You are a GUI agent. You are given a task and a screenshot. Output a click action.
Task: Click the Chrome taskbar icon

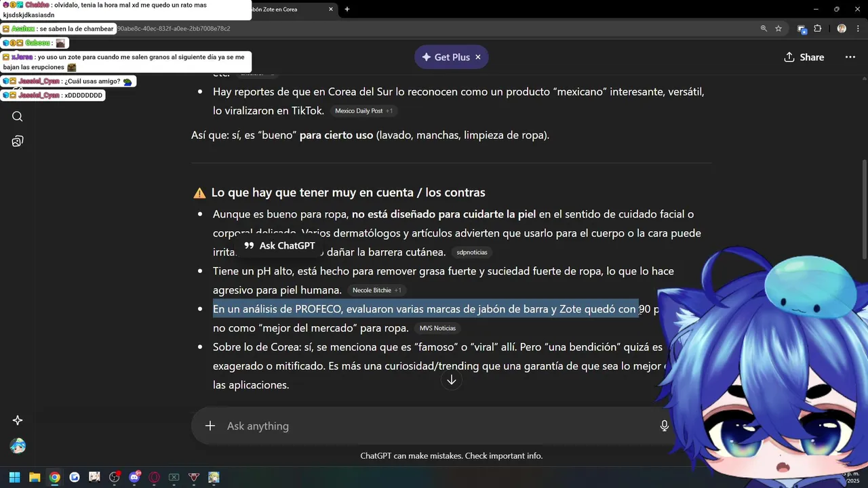(54, 477)
